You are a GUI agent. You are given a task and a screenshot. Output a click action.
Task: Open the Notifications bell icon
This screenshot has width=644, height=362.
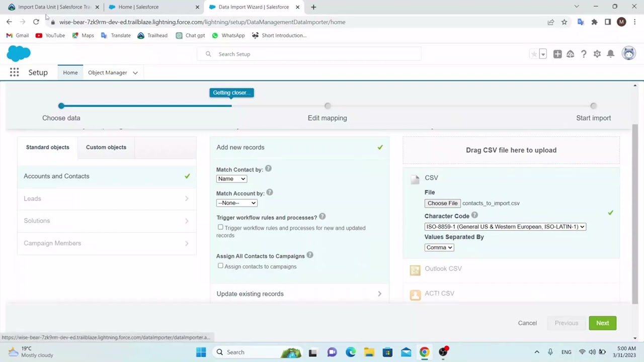coord(610,54)
